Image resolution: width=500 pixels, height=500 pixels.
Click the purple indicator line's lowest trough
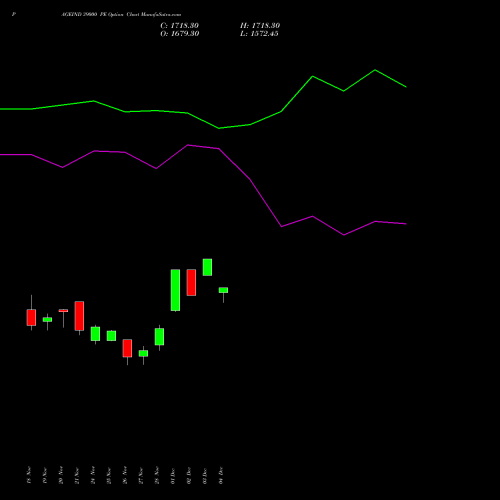(x=344, y=235)
